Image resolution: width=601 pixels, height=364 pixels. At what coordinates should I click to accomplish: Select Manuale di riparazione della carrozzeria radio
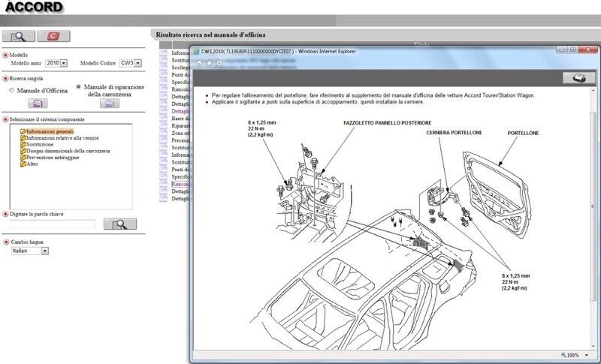point(79,87)
